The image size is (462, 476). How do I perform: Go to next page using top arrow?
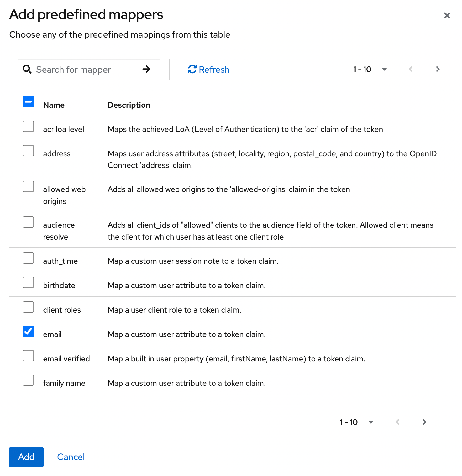click(438, 69)
